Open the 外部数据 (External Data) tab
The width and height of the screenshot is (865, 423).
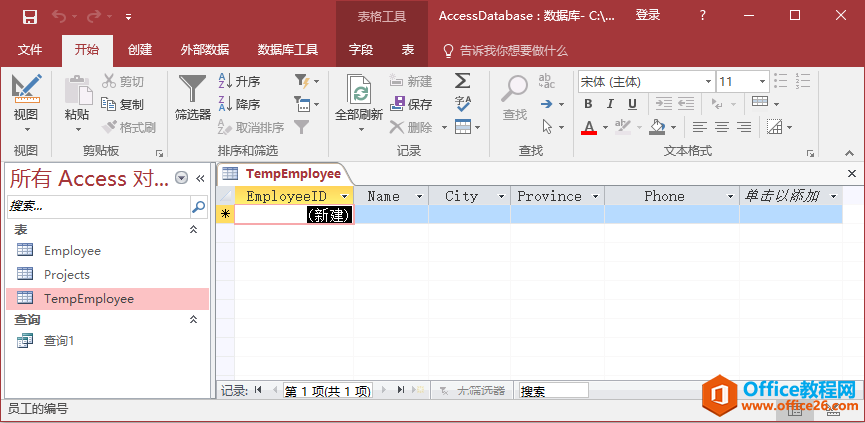pyautogui.click(x=204, y=50)
